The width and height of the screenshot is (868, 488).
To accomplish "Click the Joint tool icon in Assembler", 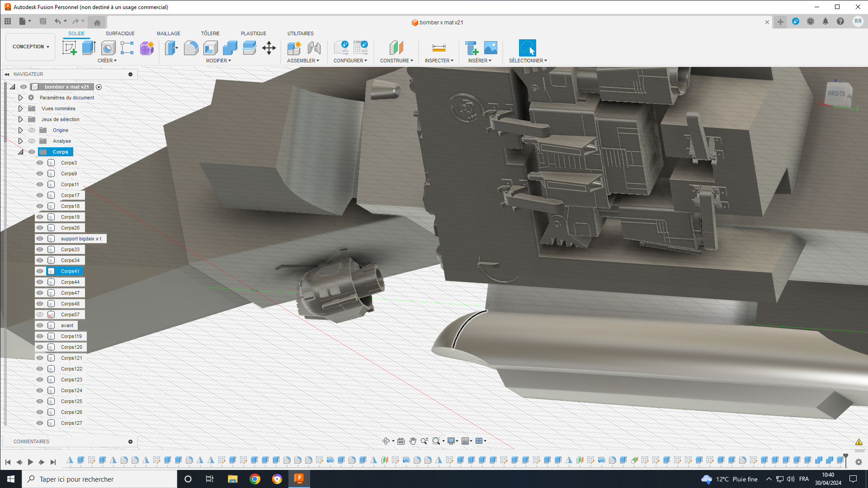I will coord(314,48).
